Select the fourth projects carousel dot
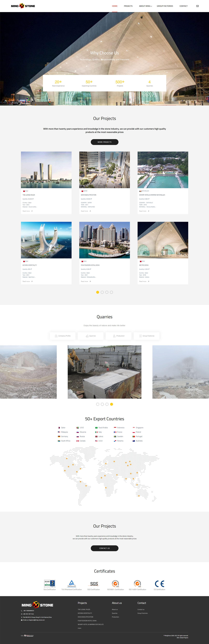This screenshot has height=644, width=209. coord(111,292)
